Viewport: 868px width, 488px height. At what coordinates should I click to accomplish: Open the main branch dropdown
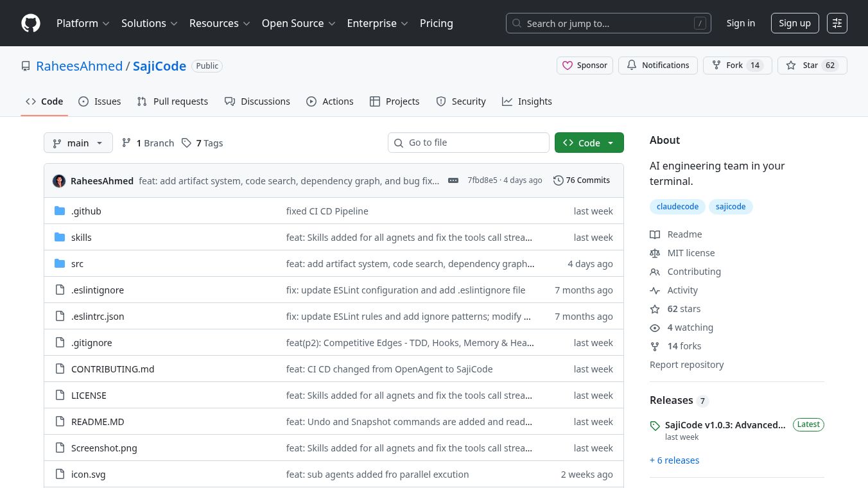(x=78, y=143)
